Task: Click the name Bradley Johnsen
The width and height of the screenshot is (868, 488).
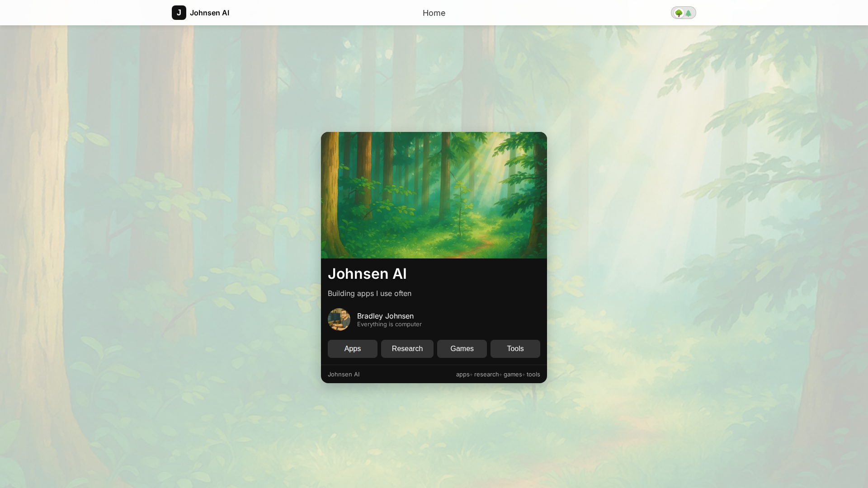Action: point(385,316)
